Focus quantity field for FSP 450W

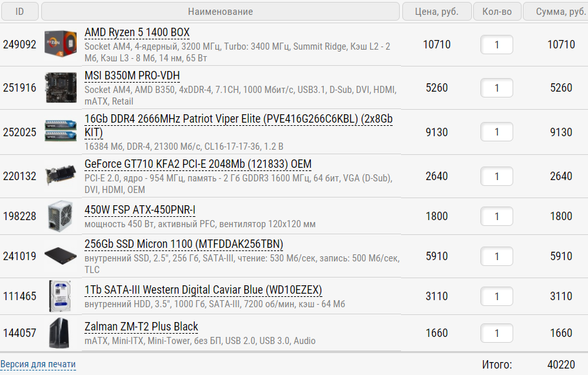[x=496, y=216]
